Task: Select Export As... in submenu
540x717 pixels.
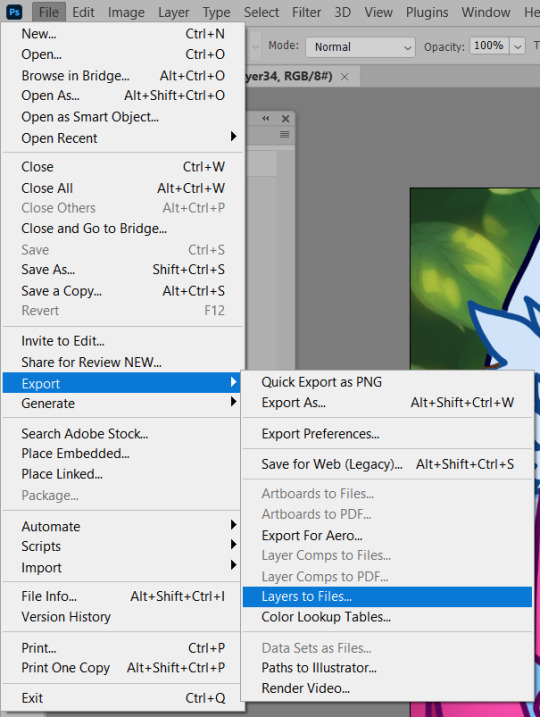Action: point(387,402)
